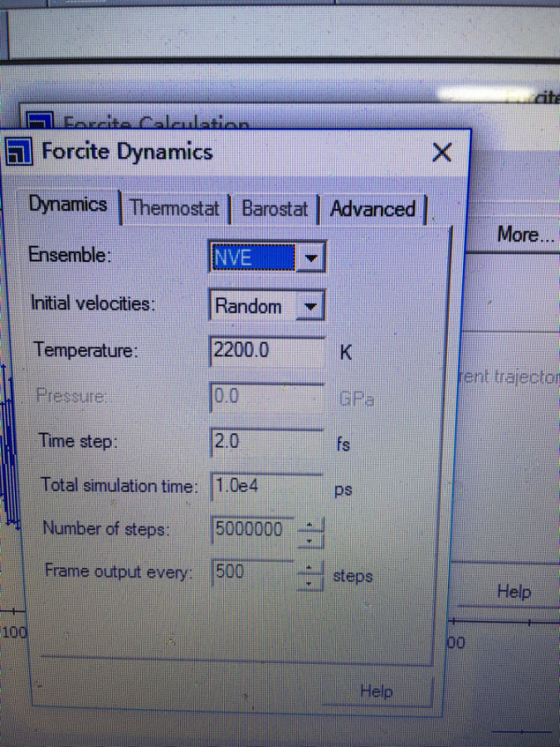Open the Advanced tab
The image size is (560, 747).
click(373, 209)
